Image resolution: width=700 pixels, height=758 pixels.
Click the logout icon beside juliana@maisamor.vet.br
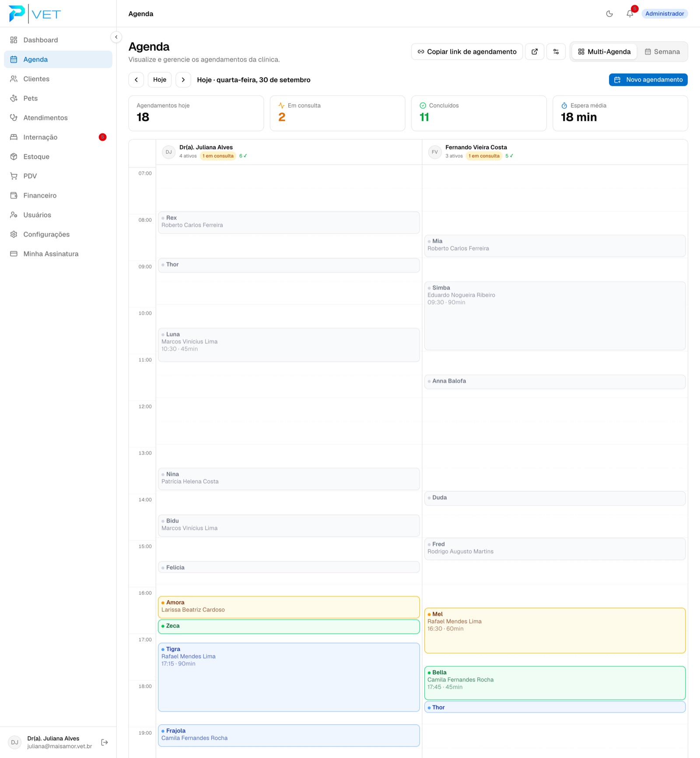[x=105, y=742]
